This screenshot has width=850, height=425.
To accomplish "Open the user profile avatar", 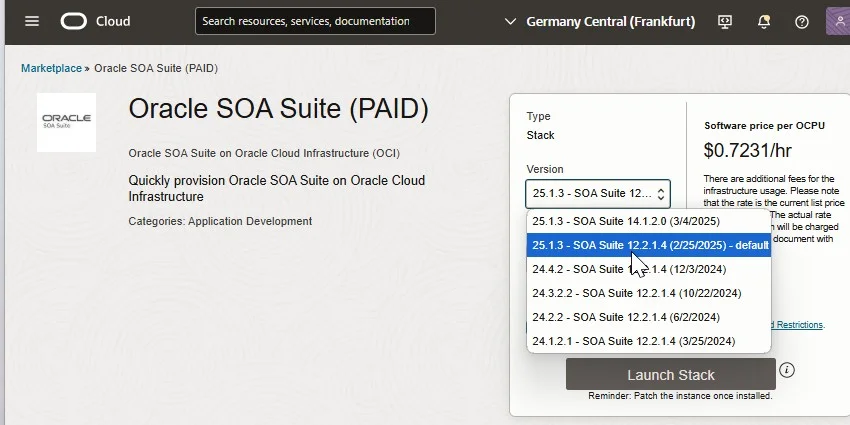I will (838, 21).
